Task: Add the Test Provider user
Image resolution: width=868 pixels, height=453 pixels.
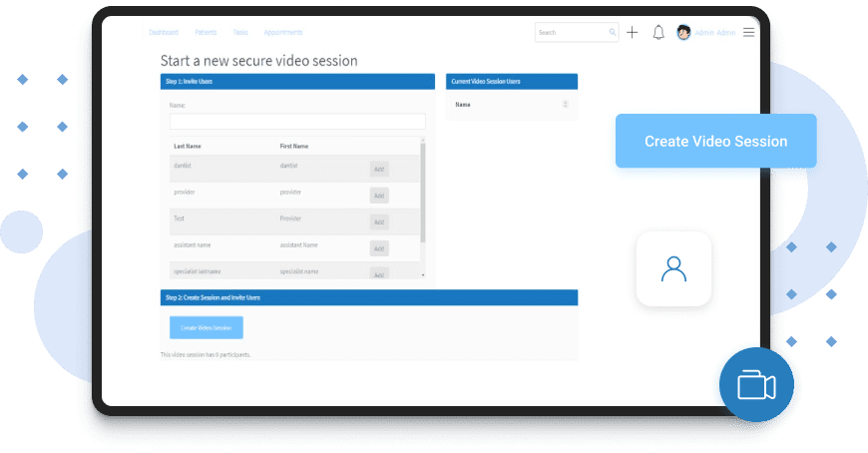Action: point(379,222)
